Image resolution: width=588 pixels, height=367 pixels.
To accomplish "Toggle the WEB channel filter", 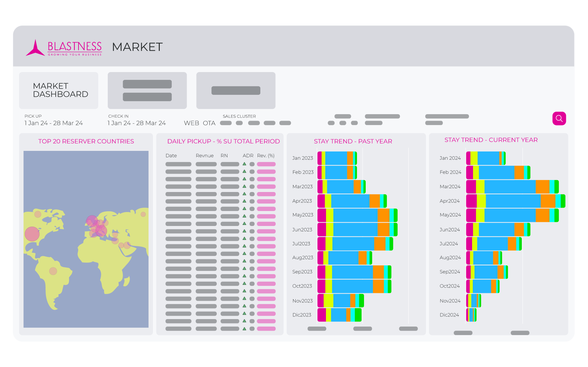I will click(191, 123).
